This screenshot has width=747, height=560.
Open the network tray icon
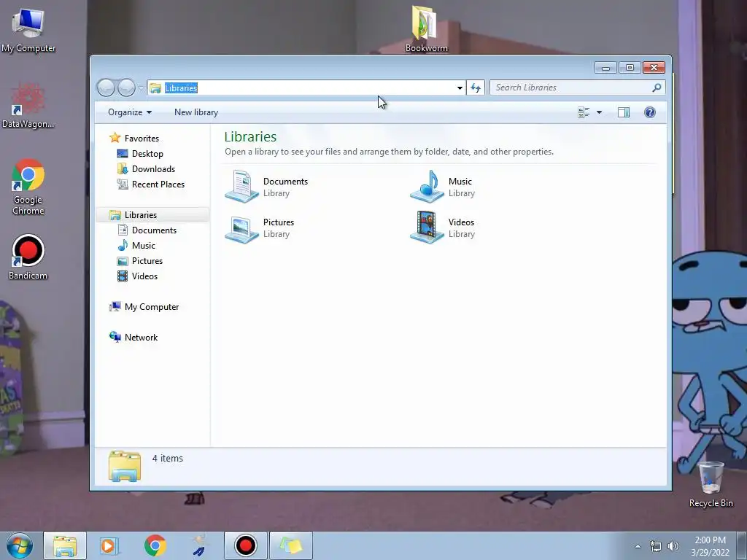656,546
